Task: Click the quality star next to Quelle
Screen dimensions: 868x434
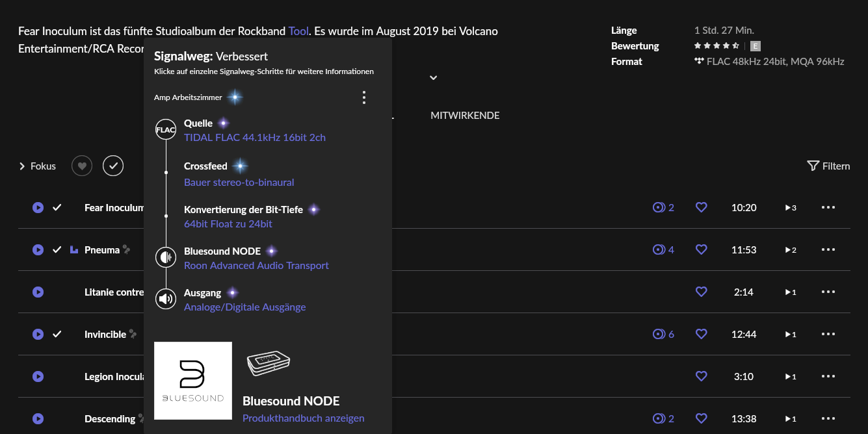Action: coord(223,123)
